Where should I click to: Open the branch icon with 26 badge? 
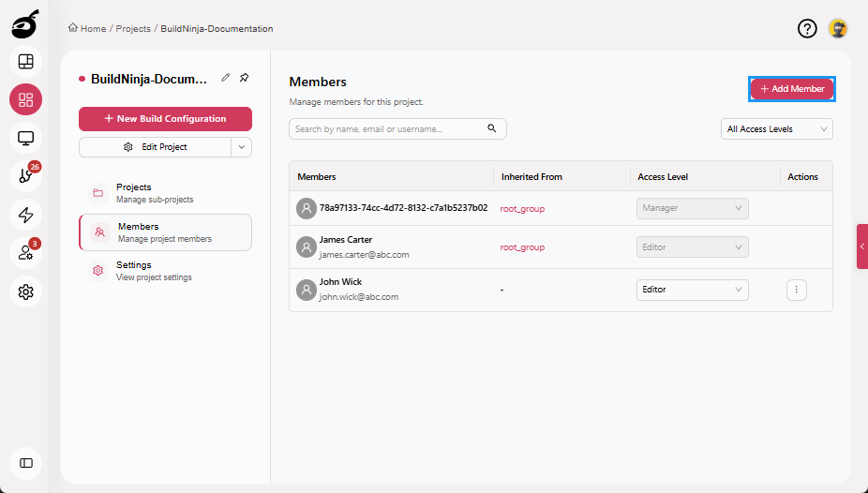26,176
